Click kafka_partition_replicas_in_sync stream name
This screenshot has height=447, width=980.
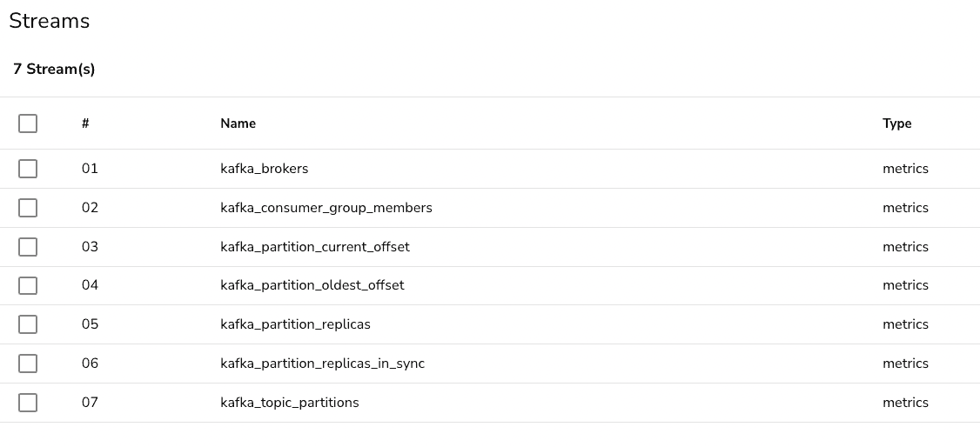(x=322, y=364)
